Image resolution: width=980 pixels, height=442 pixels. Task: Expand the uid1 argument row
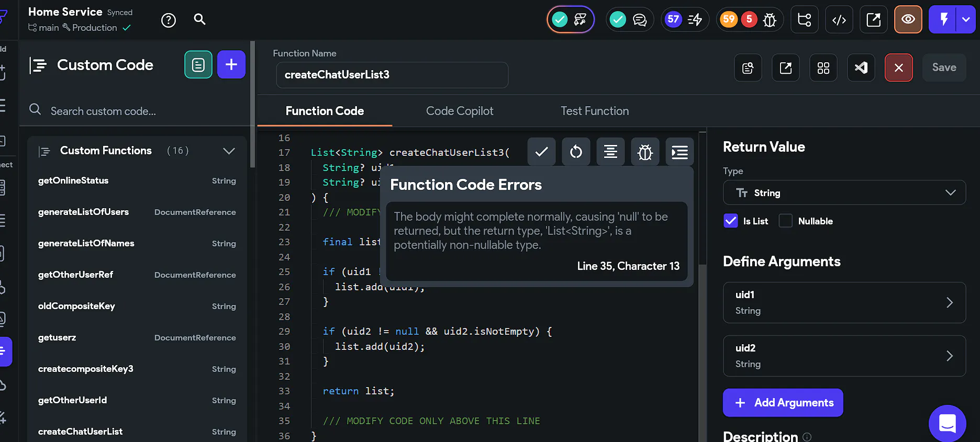[844, 302]
